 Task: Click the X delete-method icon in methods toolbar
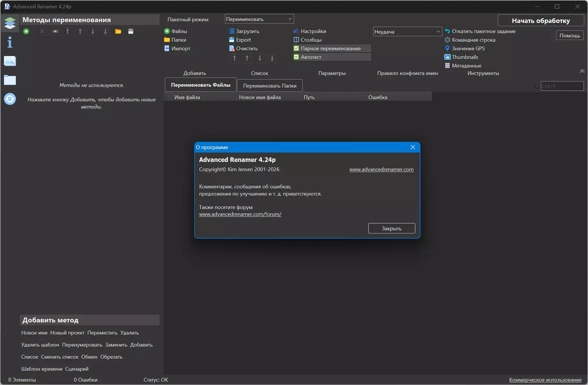point(42,31)
